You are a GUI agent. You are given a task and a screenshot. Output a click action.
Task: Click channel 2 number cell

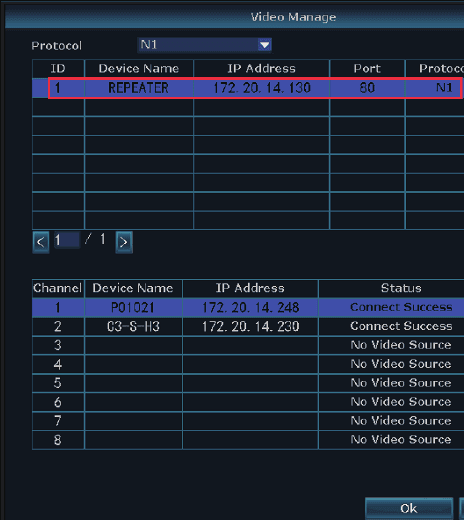58,326
